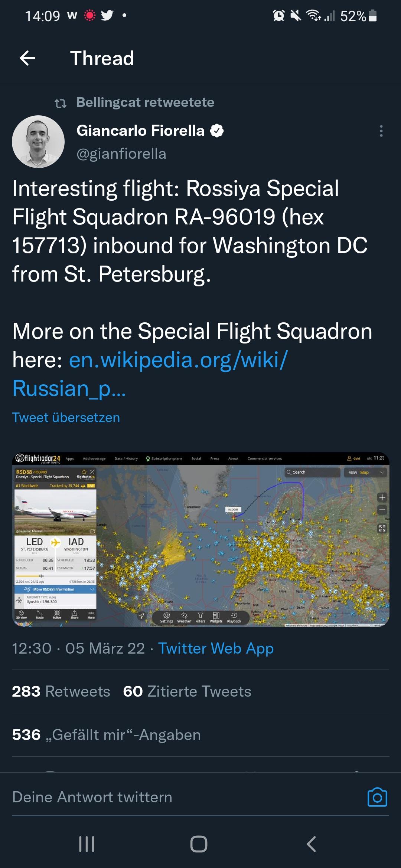Viewport: 401px width, 868px height.
Task: View the 60 Zitierte Tweets list
Action: coord(187,691)
